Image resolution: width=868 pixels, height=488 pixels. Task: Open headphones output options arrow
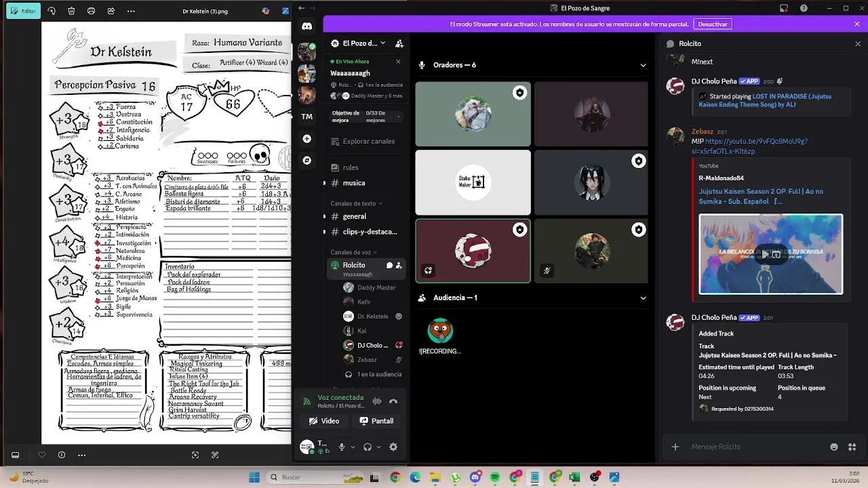tap(378, 447)
